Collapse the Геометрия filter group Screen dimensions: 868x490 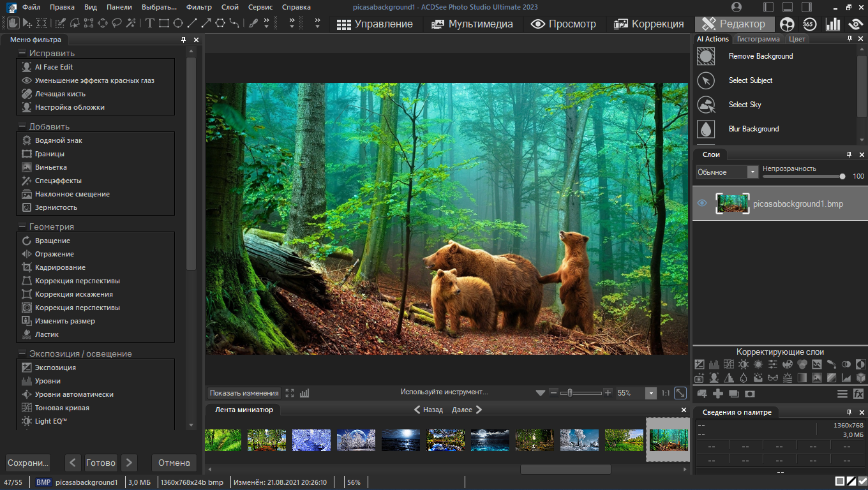point(22,226)
